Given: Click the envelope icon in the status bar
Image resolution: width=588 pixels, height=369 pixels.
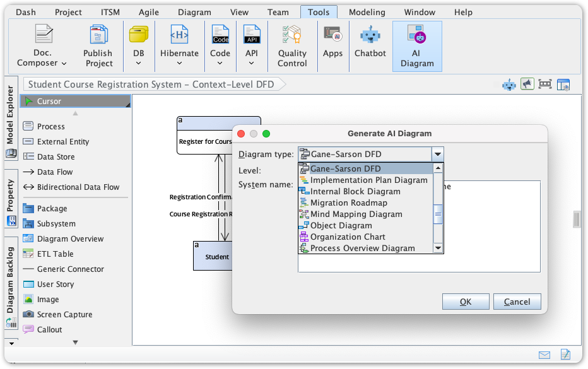Looking at the screenshot, I should click(545, 355).
